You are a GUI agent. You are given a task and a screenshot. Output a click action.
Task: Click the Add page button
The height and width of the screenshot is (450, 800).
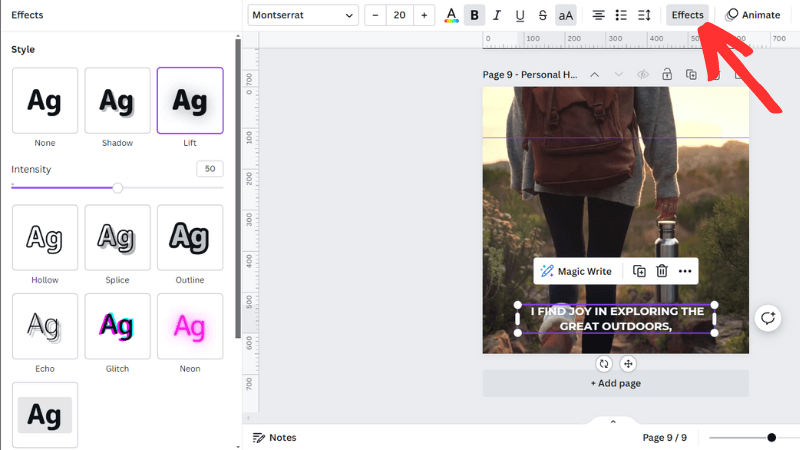click(615, 383)
